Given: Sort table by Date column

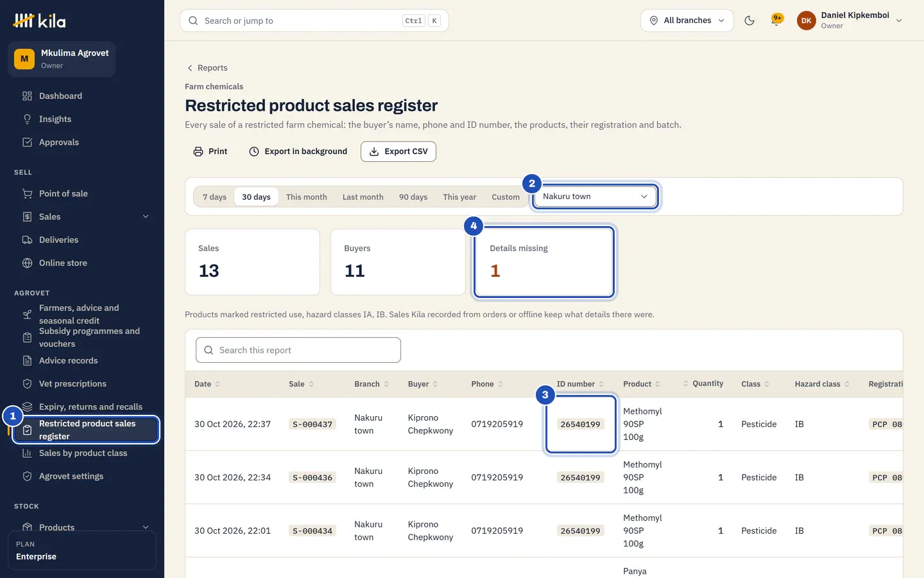Looking at the screenshot, I should tap(207, 384).
